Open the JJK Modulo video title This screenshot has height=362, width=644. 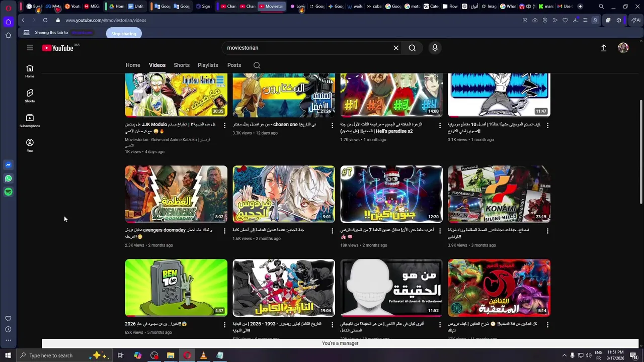(170, 127)
